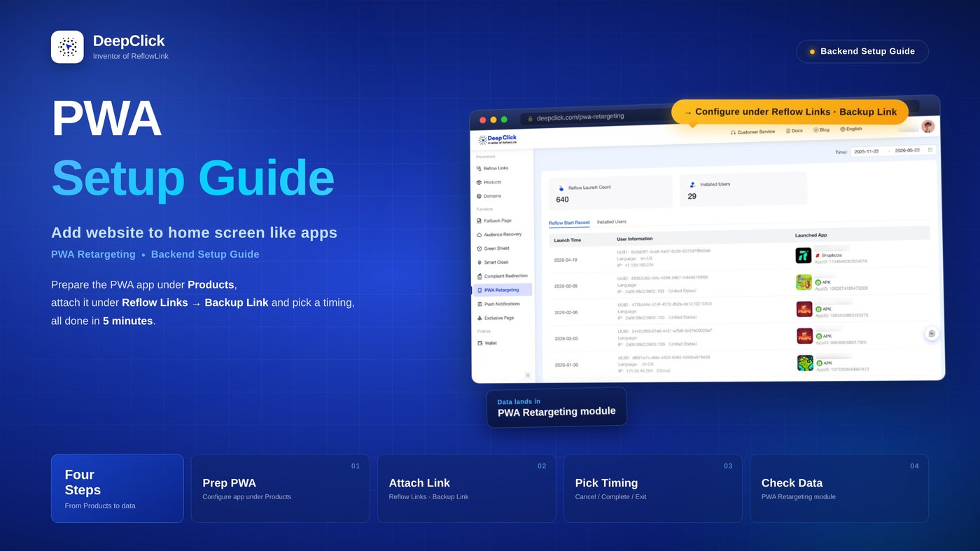Open Push Notifications in the sidebar

[498, 304]
